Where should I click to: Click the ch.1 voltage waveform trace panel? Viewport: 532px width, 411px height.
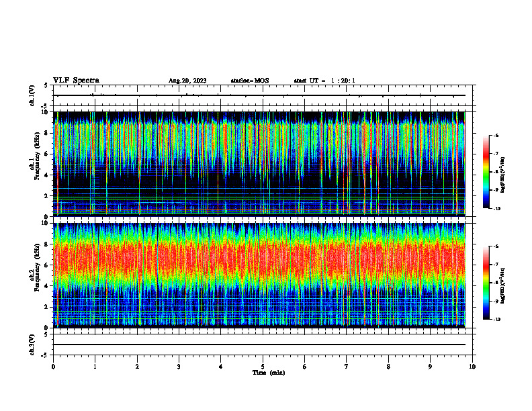point(263,95)
